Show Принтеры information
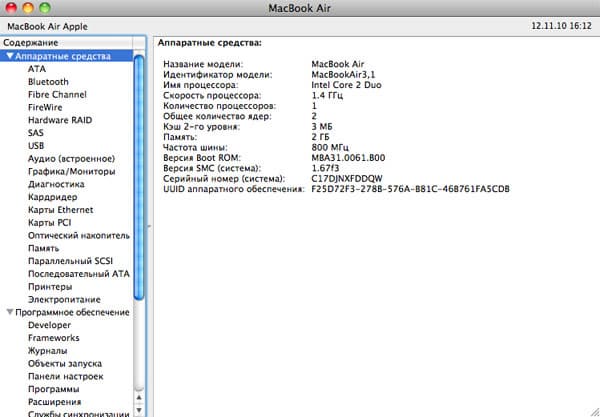Viewport: 600px width, 417px height. [50, 287]
